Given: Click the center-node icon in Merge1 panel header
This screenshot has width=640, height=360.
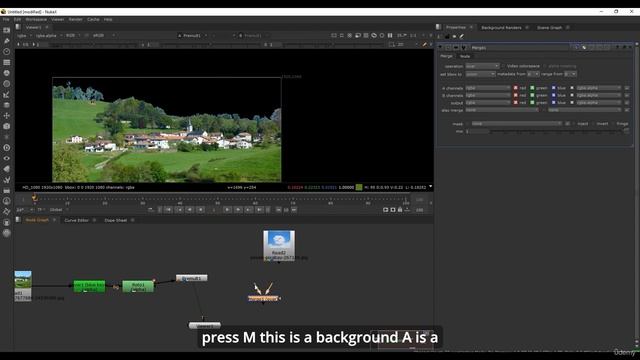Looking at the screenshot, I should pyautogui.click(x=448, y=47).
